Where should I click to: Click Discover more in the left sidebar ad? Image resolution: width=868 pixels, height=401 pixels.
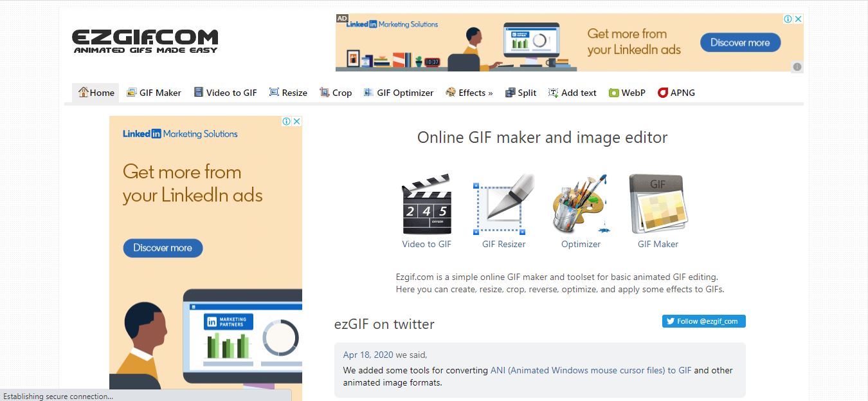[163, 248]
